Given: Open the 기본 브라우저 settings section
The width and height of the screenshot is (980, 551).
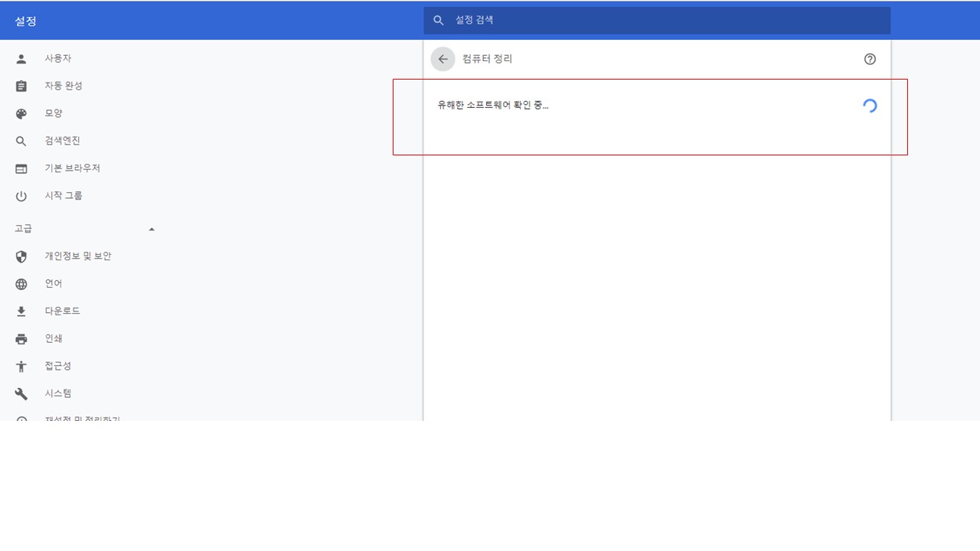Looking at the screenshot, I should coord(72,168).
